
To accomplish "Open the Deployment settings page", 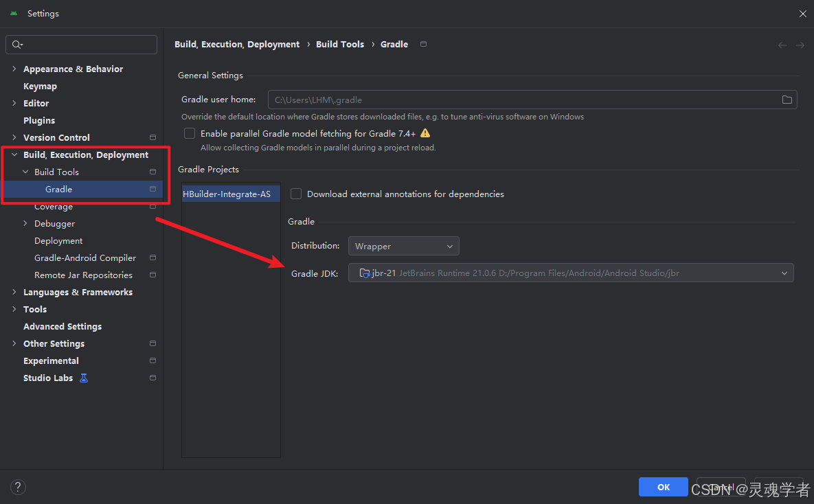I will pyautogui.click(x=58, y=241).
